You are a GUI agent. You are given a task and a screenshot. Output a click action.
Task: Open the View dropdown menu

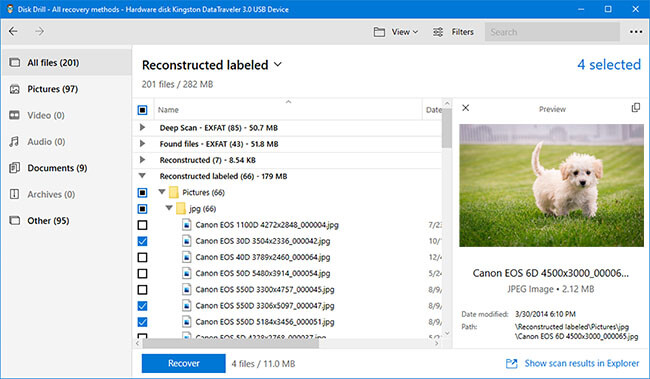point(405,32)
